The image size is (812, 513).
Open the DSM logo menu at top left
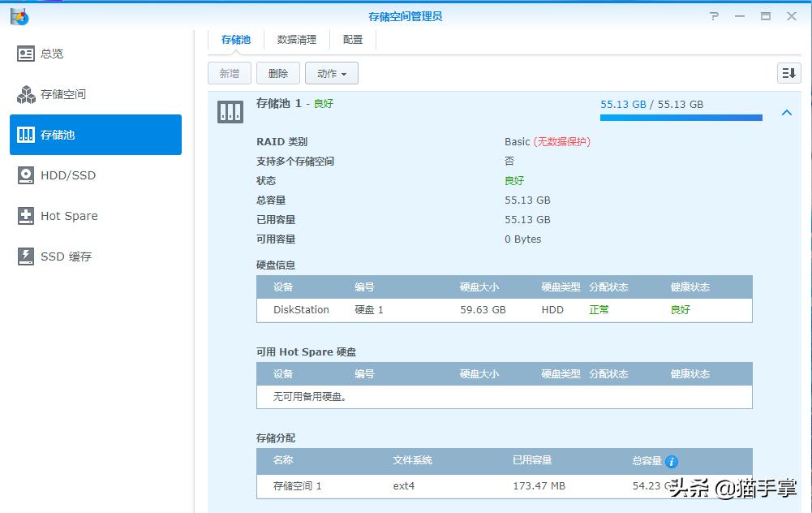19,15
